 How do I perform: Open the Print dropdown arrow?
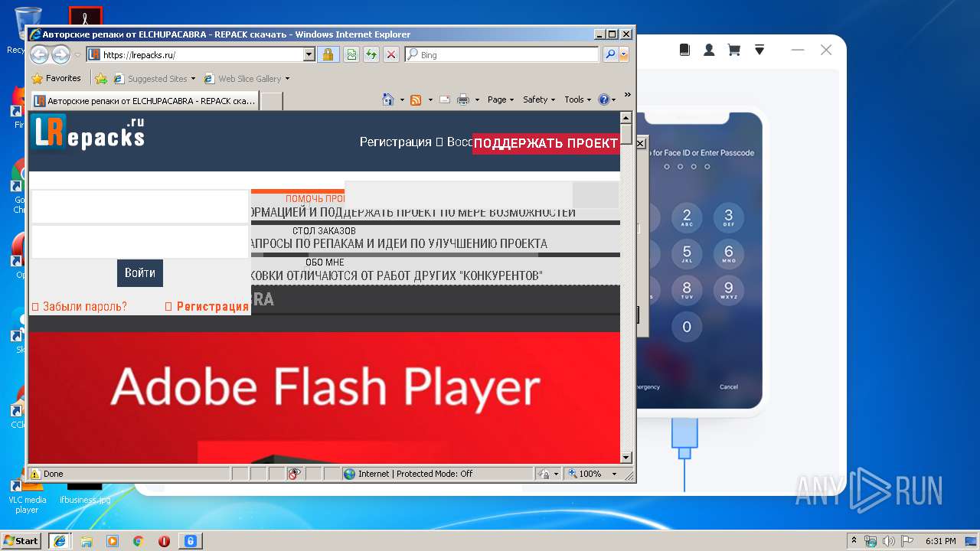click(x=477, y=99)
